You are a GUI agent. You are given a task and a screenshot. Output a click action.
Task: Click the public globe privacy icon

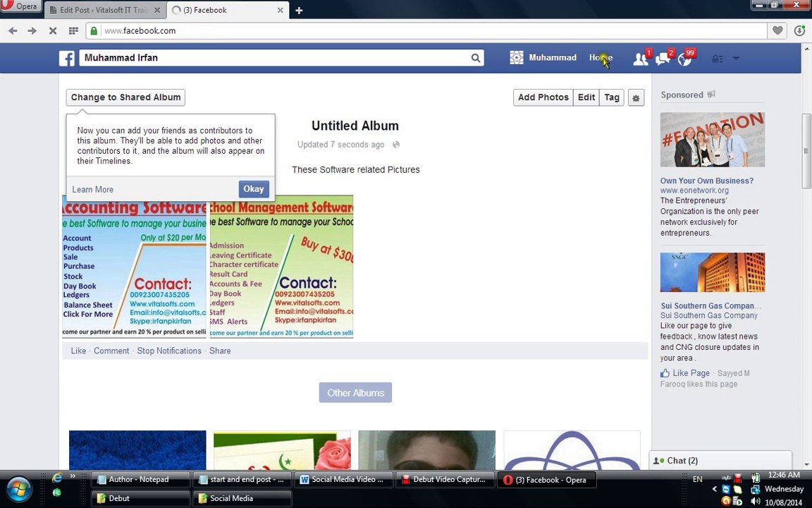(396, 145)
